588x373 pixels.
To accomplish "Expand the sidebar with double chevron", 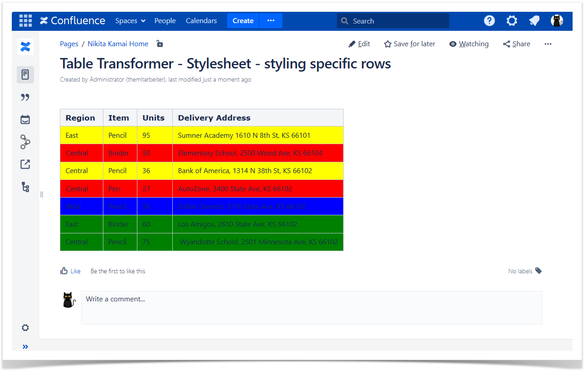I will click(x=25, y=347).
